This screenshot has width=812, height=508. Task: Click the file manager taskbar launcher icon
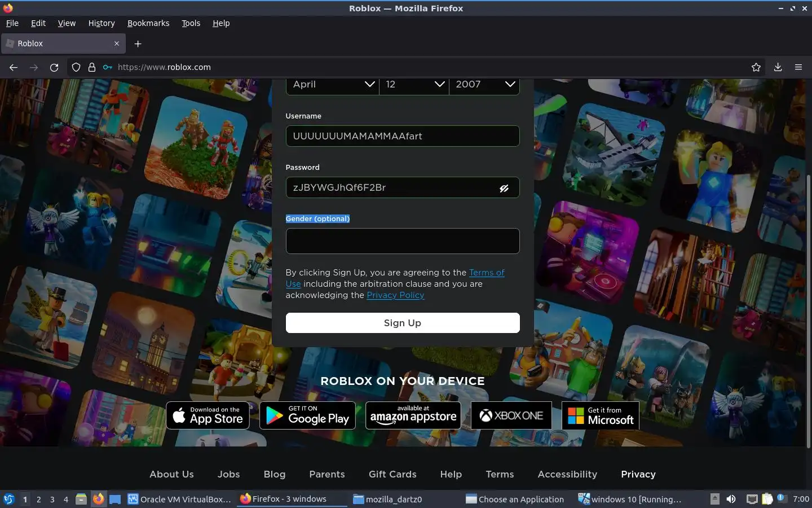point(81,499)
